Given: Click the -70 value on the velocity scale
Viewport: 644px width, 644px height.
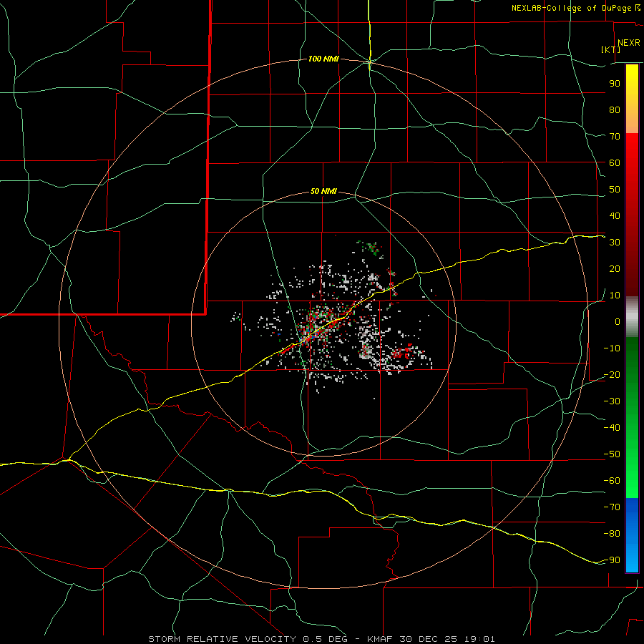Looking at the screenshot, I should pyautogui.click(x=612, y=507).
